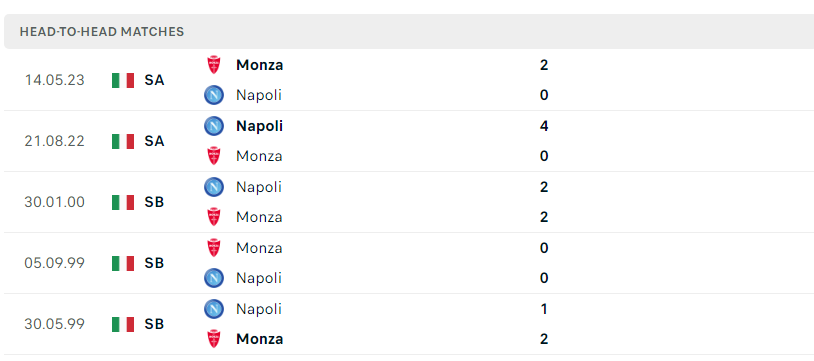The height and width of the screenshot is (361, 814).
Task: Click the Napoli logo in the 14.05.23 match
Action: click(213, 95)
